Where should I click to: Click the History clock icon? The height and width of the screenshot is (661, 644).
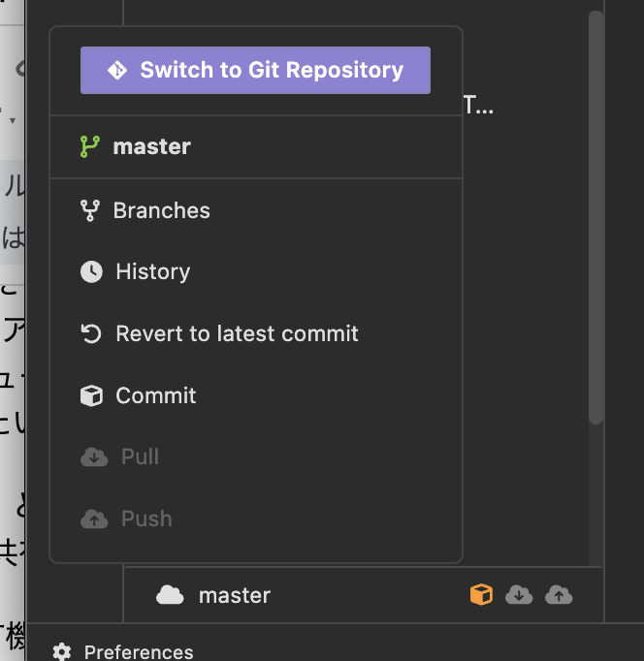(x=91, y=271)
